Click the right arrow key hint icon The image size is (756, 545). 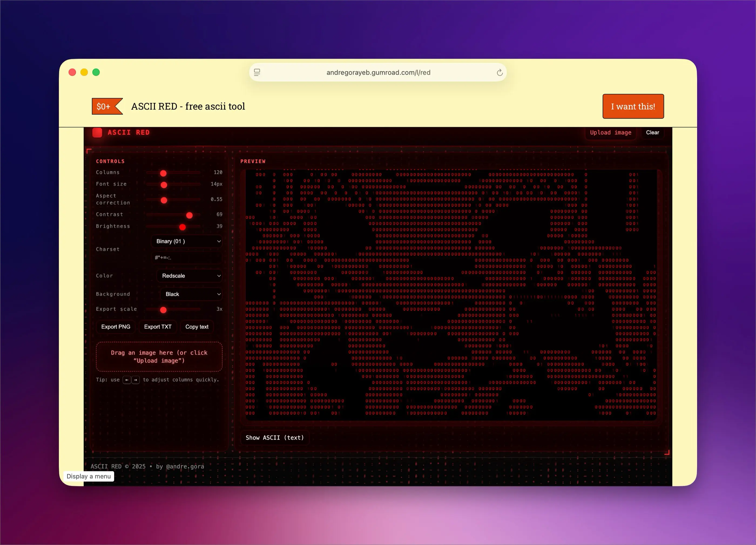[x=136, y=380]
